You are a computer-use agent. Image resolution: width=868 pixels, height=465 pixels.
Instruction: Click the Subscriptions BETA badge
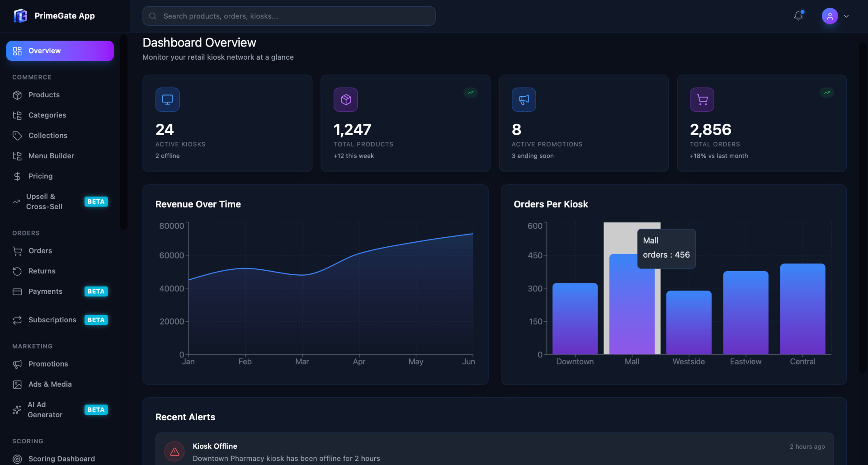[x=96, y=320]
